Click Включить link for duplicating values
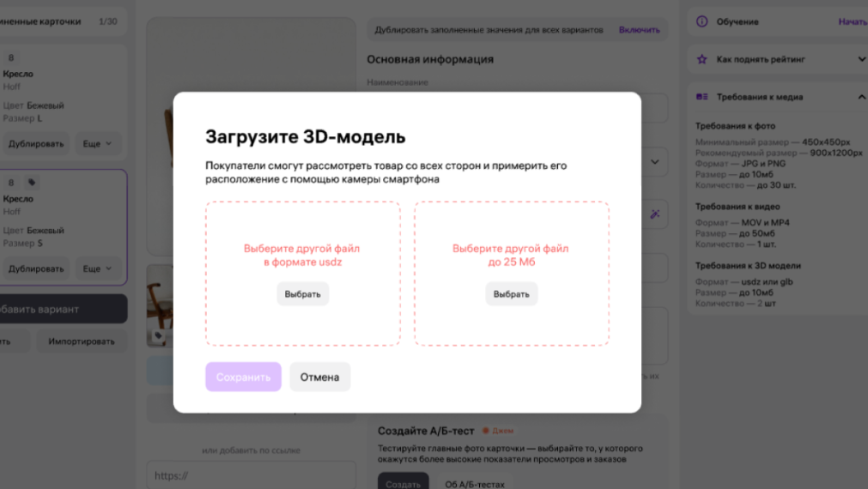The height and width of the screenshot is (489, 868). click(640, 30)
